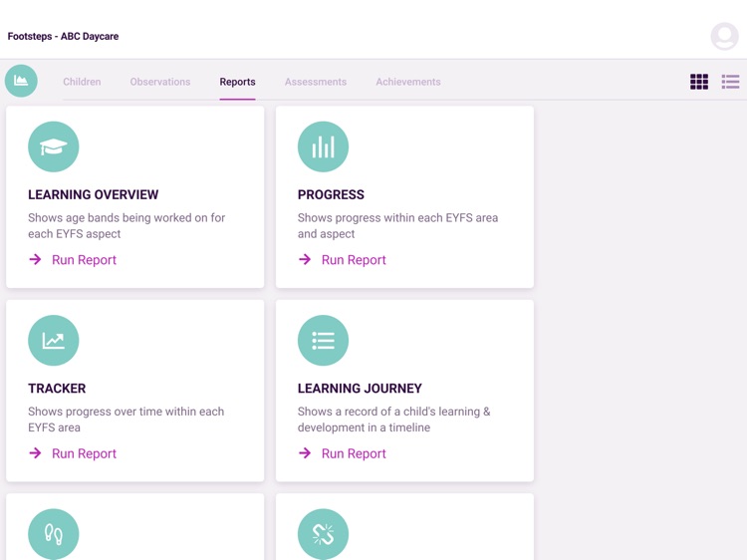Click the Progress bar chart icon

click(323, 146)
